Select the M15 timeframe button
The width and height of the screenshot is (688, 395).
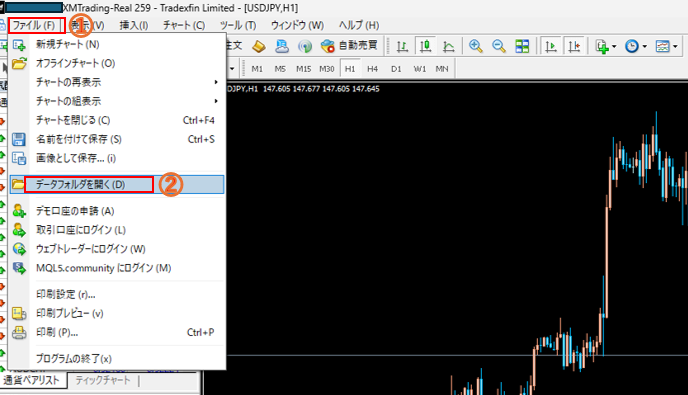303,69
